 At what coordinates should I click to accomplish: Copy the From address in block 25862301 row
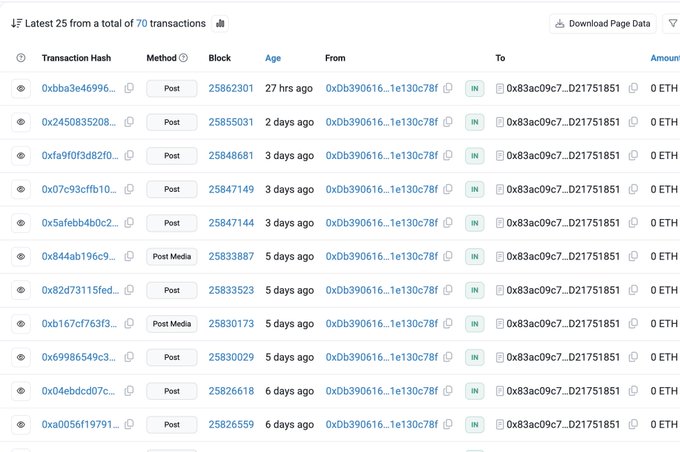448,88
